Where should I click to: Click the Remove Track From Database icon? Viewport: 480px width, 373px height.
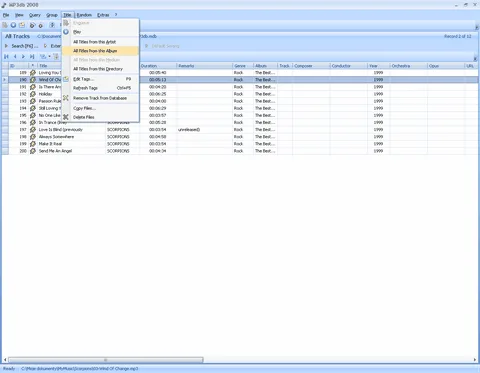coord(66,98)
